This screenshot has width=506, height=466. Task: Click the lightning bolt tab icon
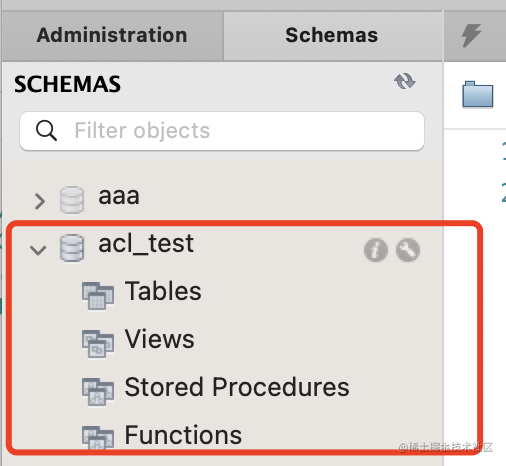(x=471, y=35)
